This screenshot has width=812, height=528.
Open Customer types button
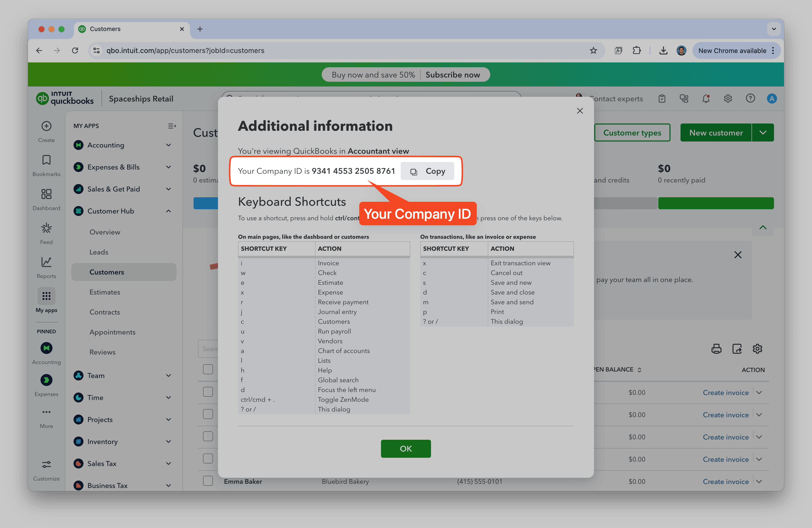632,133
